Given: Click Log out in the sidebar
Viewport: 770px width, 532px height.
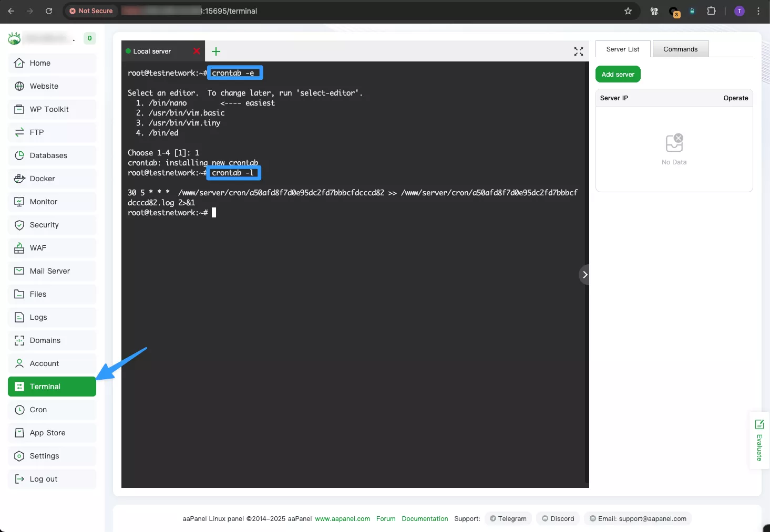Looking at the screenshot, I should [x=52, y=479].
